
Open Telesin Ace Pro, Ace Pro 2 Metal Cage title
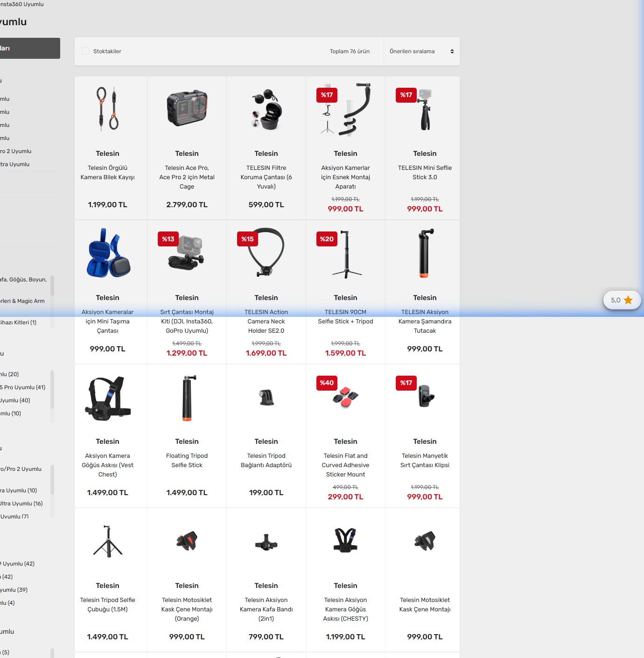tap(187, 177)
